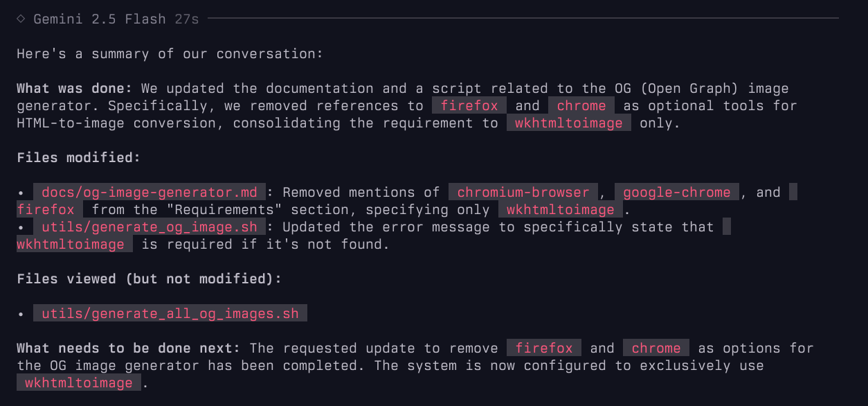Open the utils/generate_all_og_images.sh file path
The width and height of the screenshot is (868, 406).
click(x=170, y=313)
